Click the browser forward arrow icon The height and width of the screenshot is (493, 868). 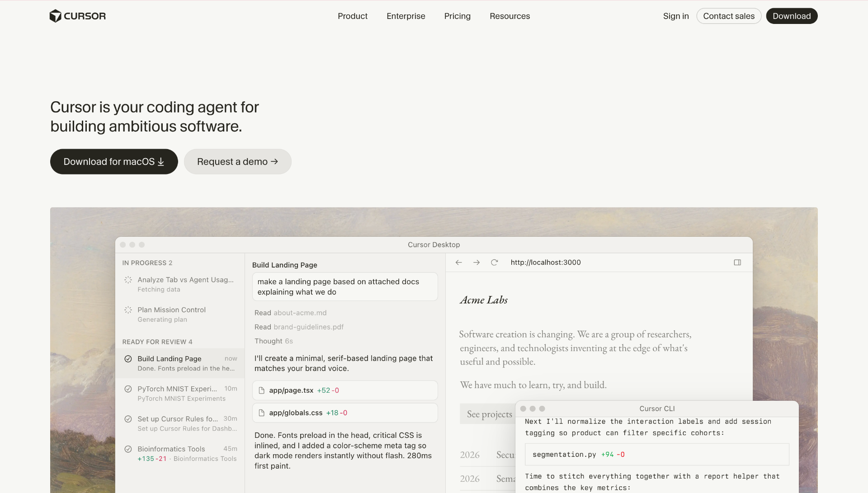(x=476, y=262)
